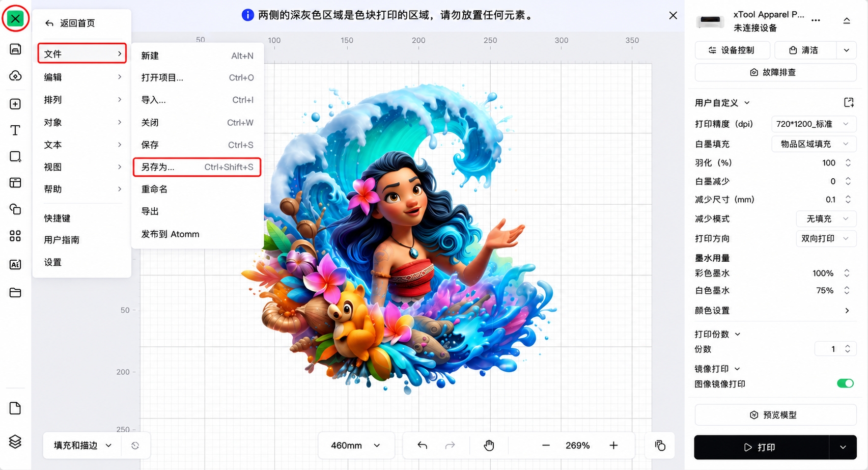Click the 故障排查 button

coord(775,72)
